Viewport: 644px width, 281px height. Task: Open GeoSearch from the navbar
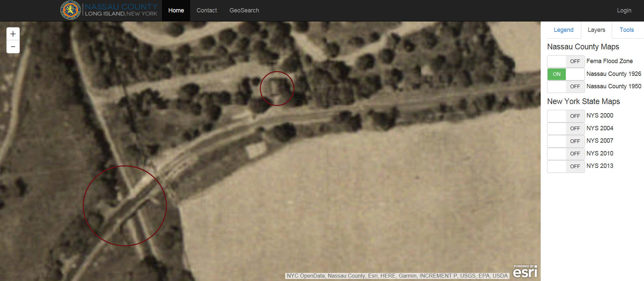pos(244,10)
